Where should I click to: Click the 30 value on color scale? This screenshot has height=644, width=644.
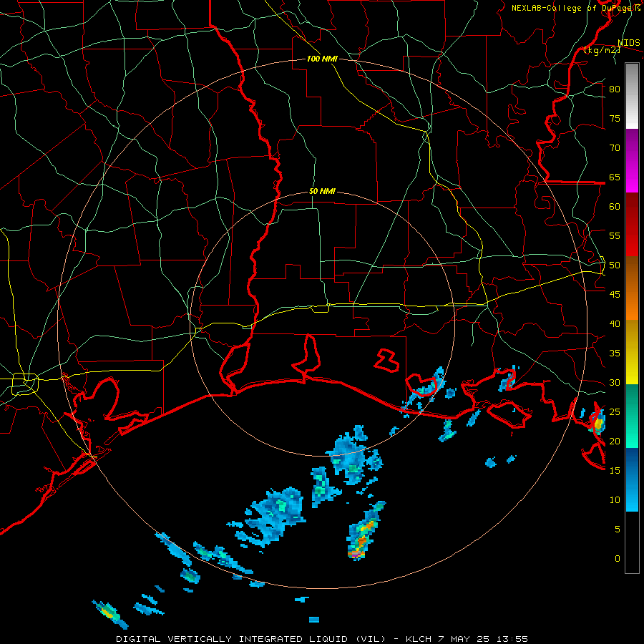pyautogui.click(x=615, y=383)
